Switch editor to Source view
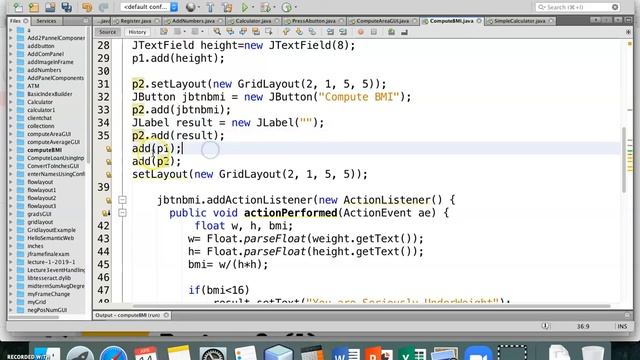 tap(107, 32)
